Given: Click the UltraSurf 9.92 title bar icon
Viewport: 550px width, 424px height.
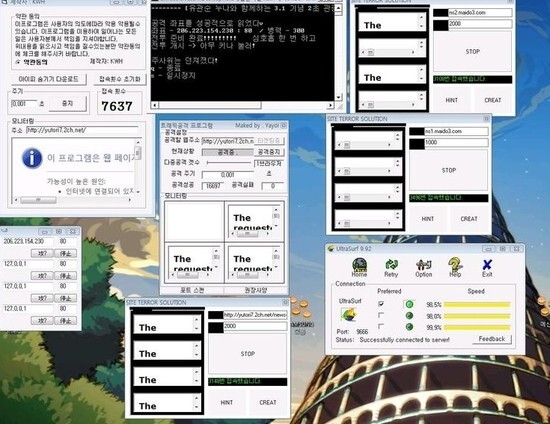Looking at the screenshot, I should [330, 249].
